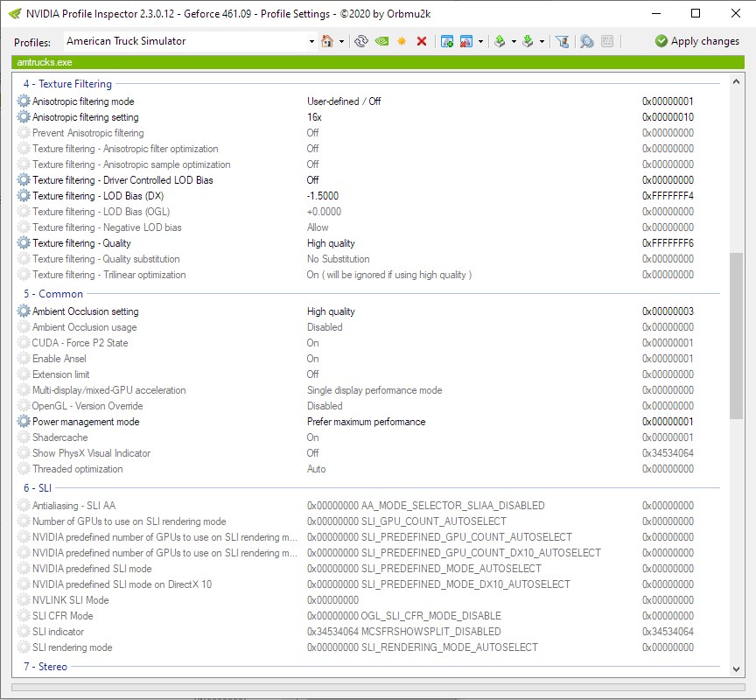Image resolution: width=756 pixels, height=700 pixels.
Task: Click gear icon beside Threaded optimization
Action: pos(24,469)
